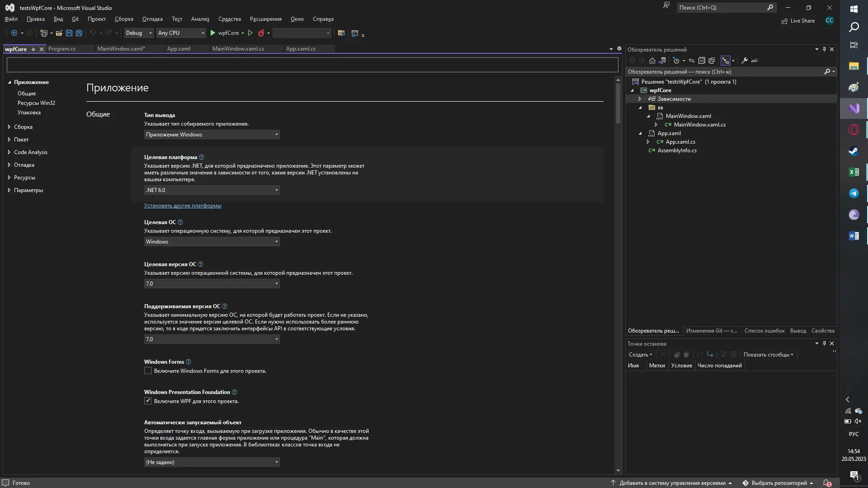The image size is (868, 488).
Task: Open the Debug configuration dropdown
Action: pos(139,33)
